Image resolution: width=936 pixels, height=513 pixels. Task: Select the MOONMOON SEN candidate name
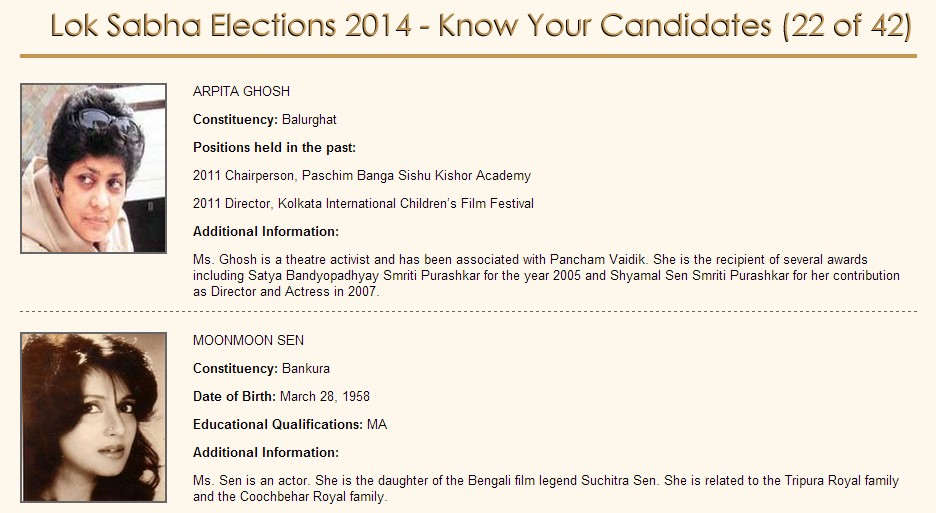pos(248,341)
